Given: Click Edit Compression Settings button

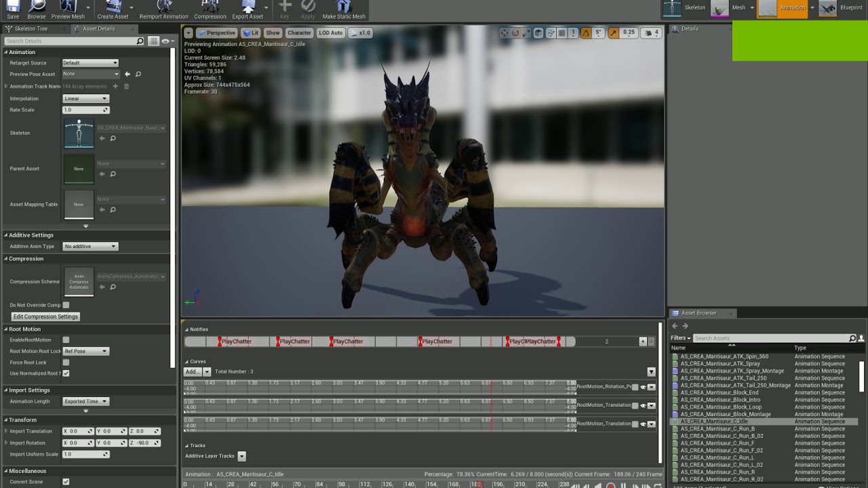Looking at the screenshot, I should coord(46,317).
